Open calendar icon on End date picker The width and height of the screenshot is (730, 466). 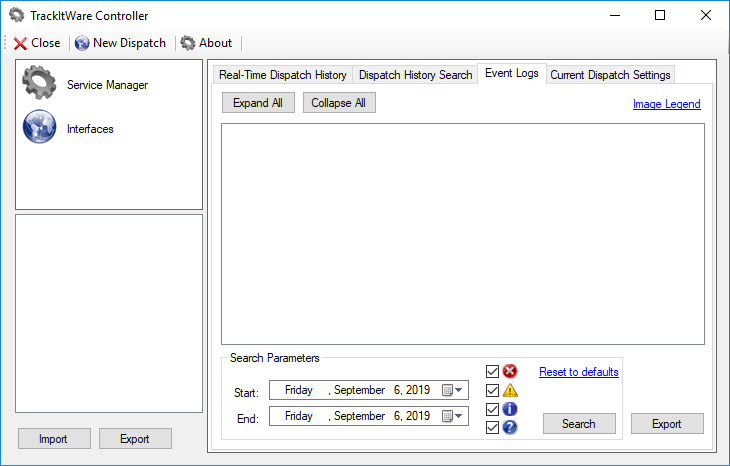(447, 416)
